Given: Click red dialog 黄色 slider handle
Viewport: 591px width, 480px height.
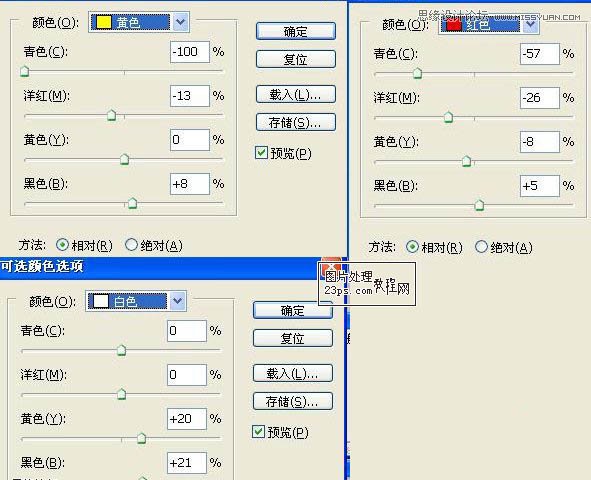Looking at the screenshot, I should pos(466,161).
